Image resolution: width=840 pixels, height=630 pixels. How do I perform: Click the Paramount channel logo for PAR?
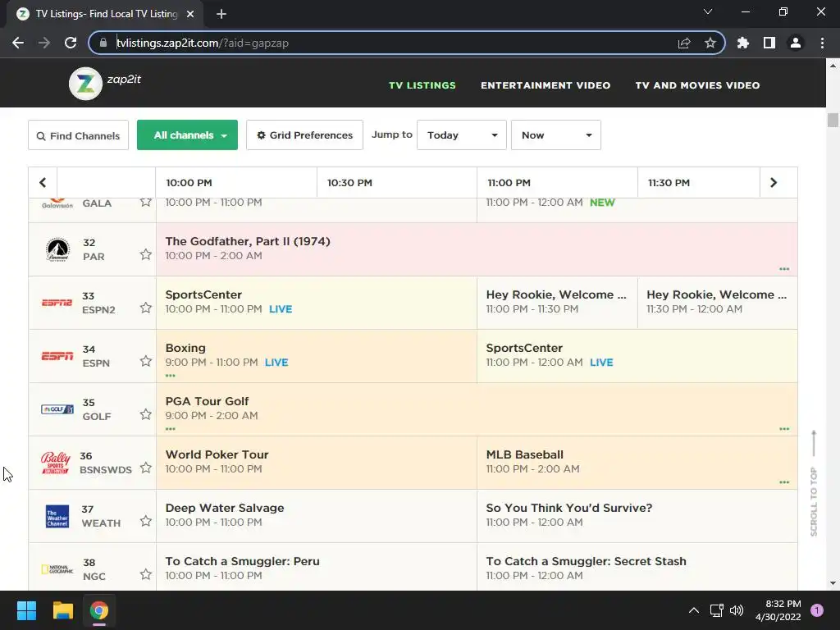pyautogui.click(x=57, y=249)
